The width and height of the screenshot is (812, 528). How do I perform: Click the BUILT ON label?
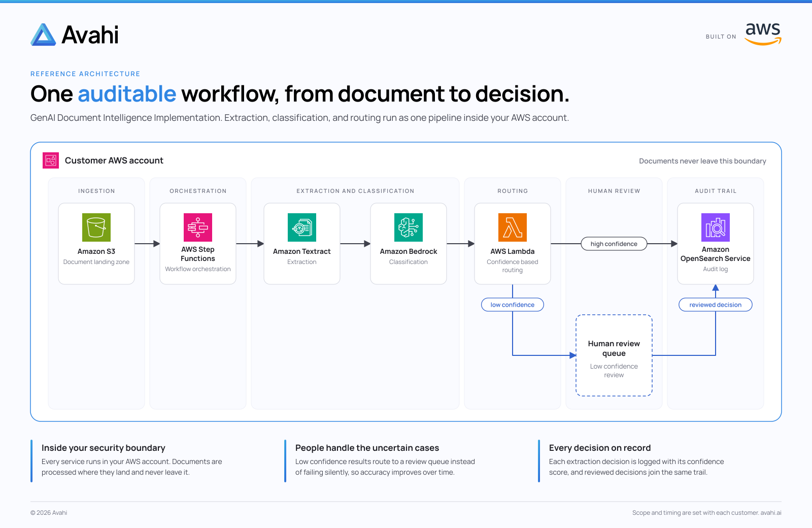click(721, 37)
